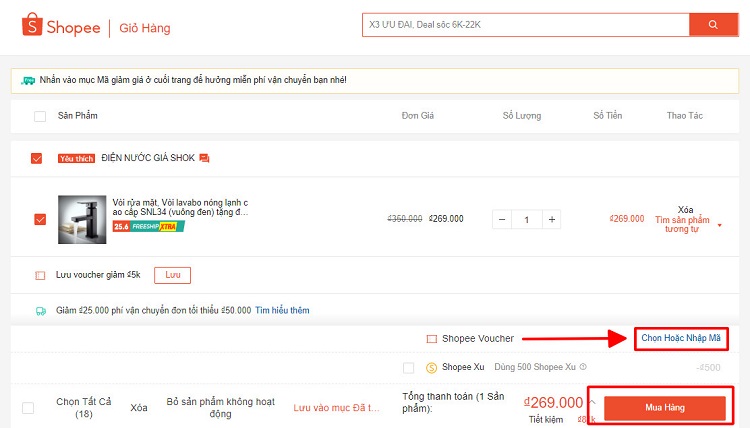The height and width of the screenshot is (428, 750).
Task: Uncheck the ĐIỆN NƯỚC GIÁ SHOK shop checkbox
Action: 38,158
